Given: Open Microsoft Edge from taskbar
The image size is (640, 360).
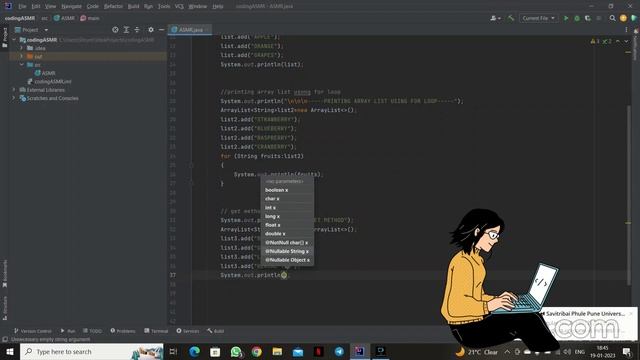Looking at the screenshot, I should [x=194, y=351].
